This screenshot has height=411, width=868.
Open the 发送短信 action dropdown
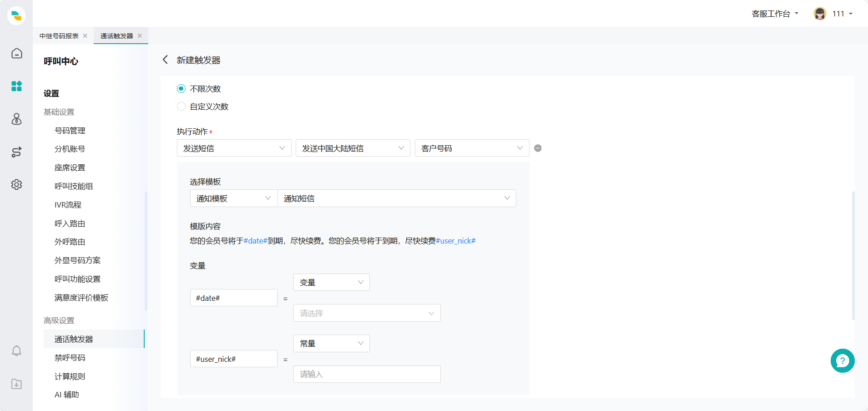234,148
